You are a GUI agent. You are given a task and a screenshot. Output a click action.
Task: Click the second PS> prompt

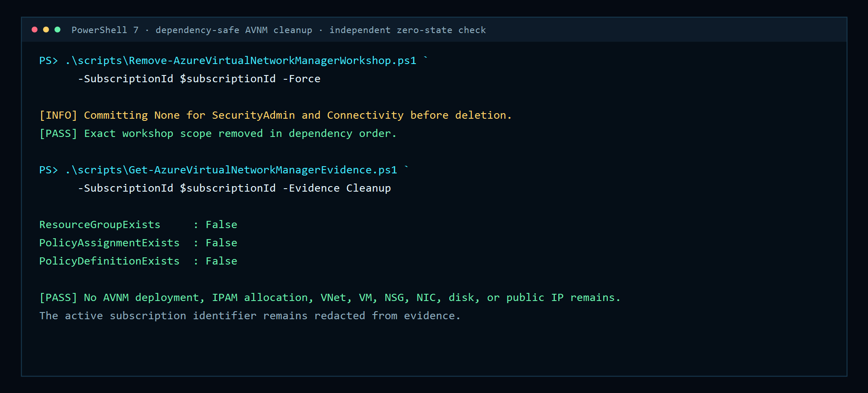coord(48,170)
